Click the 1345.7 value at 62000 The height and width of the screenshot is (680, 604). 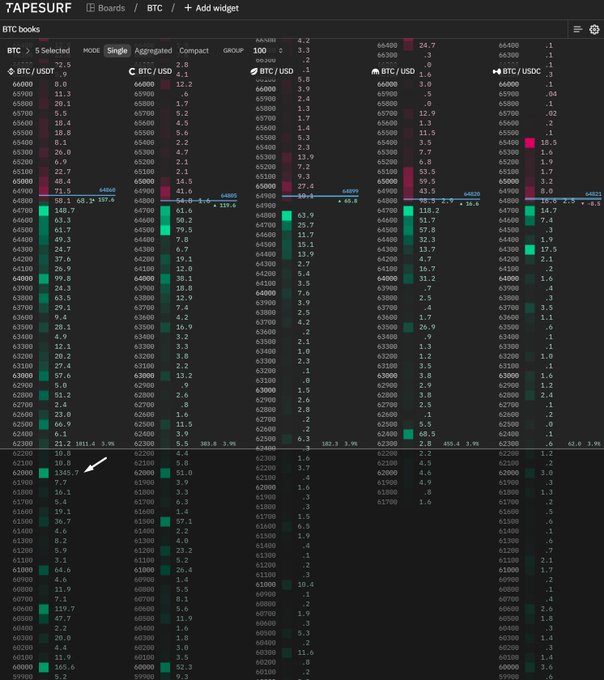click(x=67, y=473)
